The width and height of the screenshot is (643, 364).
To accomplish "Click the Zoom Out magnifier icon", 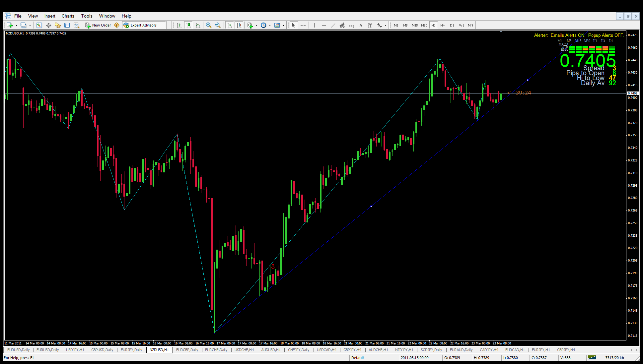I will click(218, 25).
